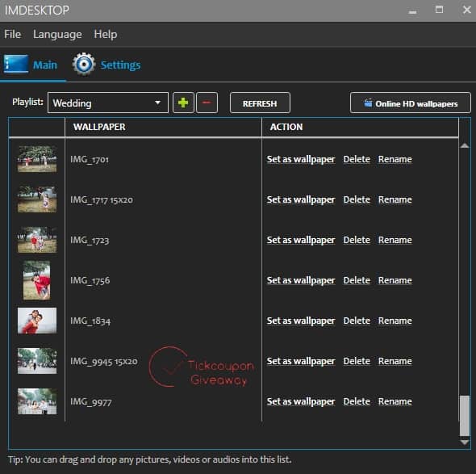Rename IMG_1834
Image resolution: width=476 pixels, height=474 pixels.
(395, 321)
